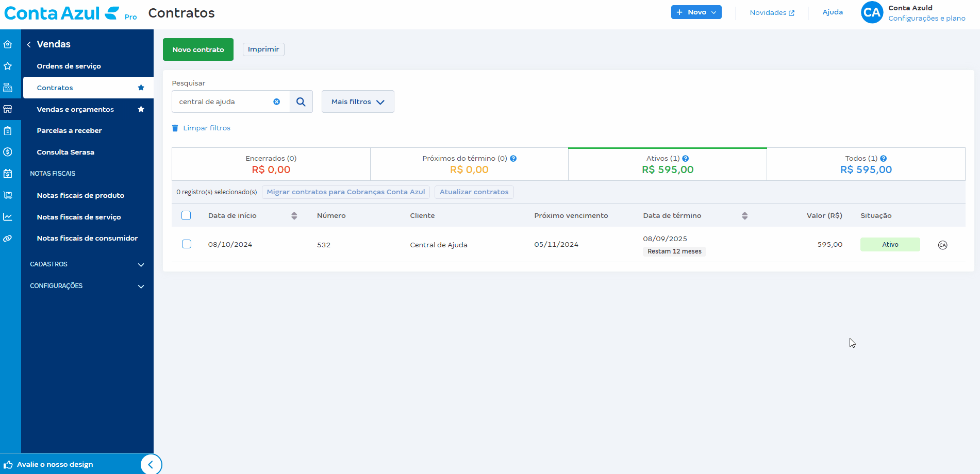Image resolution: width=980 pixels, height=474 pixels.
Task: Expand the CADASTROS section
Action: pyautogui.click(x=87, y=264)
